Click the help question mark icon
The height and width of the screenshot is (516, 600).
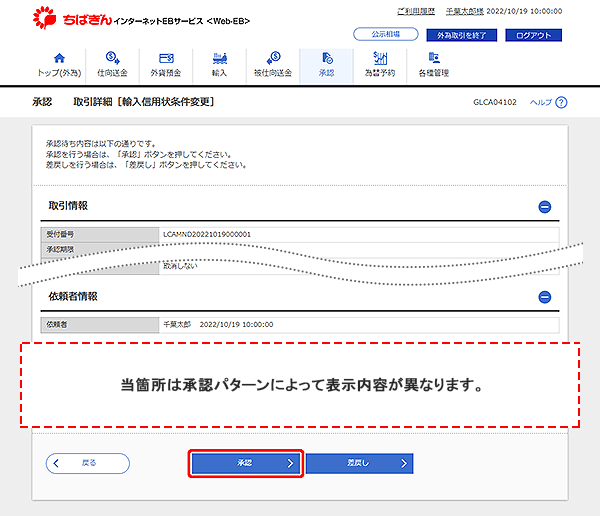[x=561, y=103]
